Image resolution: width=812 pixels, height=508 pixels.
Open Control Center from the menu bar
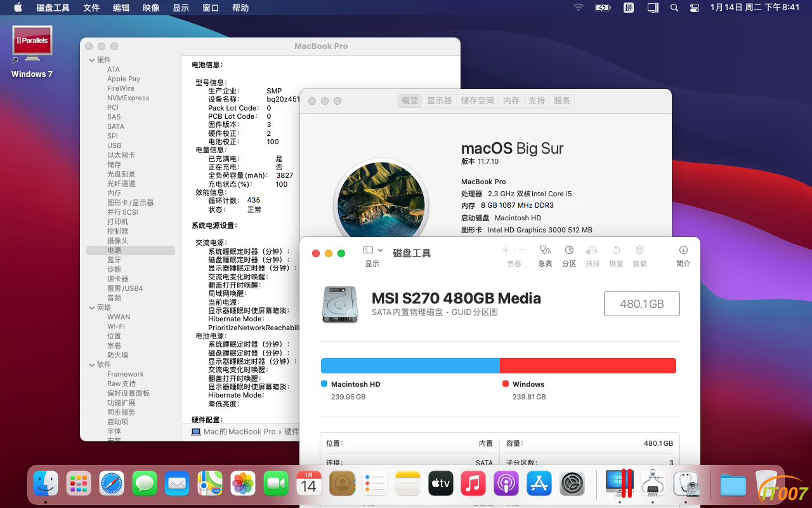(x=695, y=8)
